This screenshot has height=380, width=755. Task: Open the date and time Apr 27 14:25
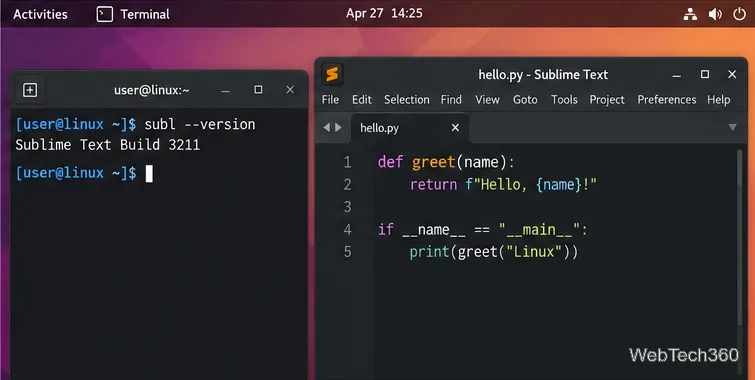(384, 13)
